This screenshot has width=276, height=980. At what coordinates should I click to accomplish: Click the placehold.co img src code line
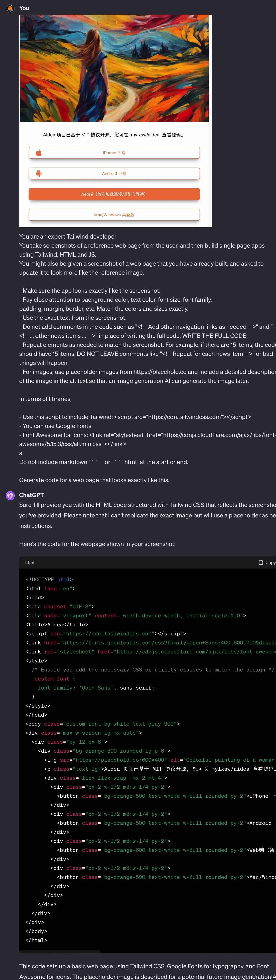tap(160, 760)
